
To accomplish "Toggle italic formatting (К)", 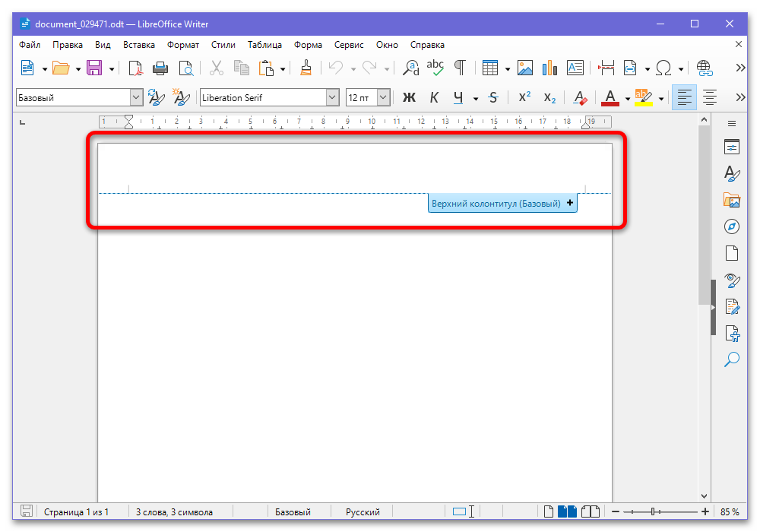I will pos(434,98).
